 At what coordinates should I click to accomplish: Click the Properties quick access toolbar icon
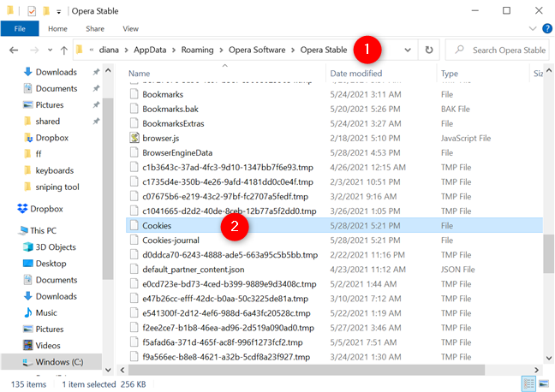tap(32, 11)
